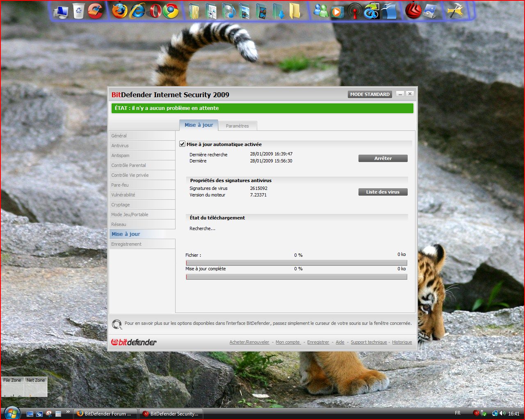
Task: Click the MODE STANDARD button
Action: [370, 94]
